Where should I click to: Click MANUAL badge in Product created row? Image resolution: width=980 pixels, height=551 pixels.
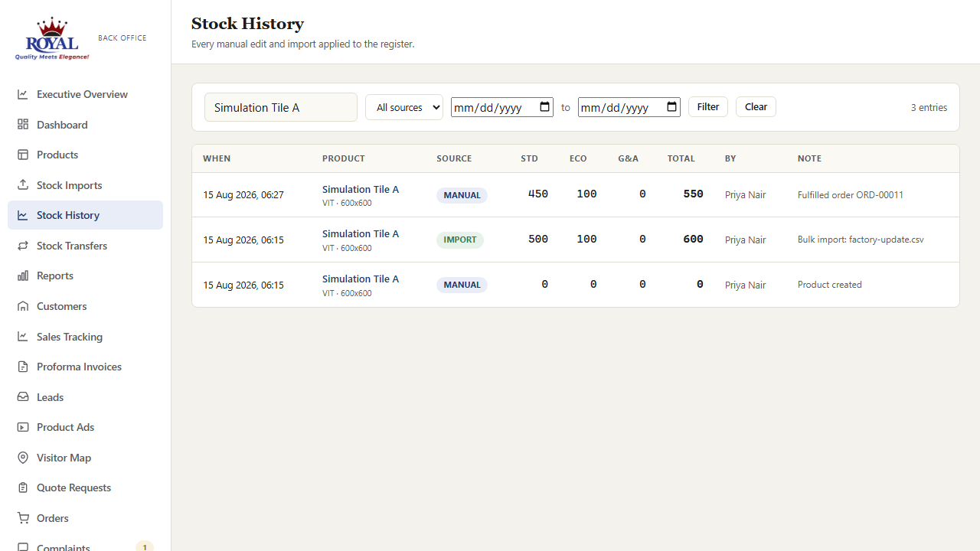(462, 285)
